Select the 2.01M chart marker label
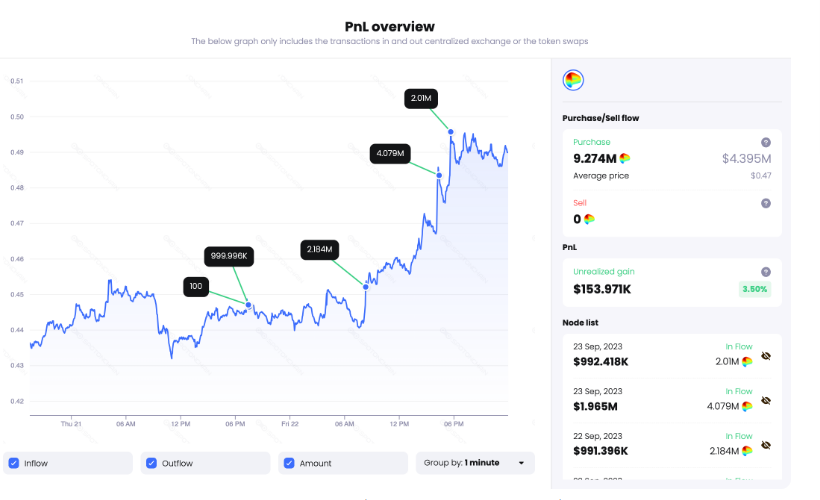 (x=421, y=98)
